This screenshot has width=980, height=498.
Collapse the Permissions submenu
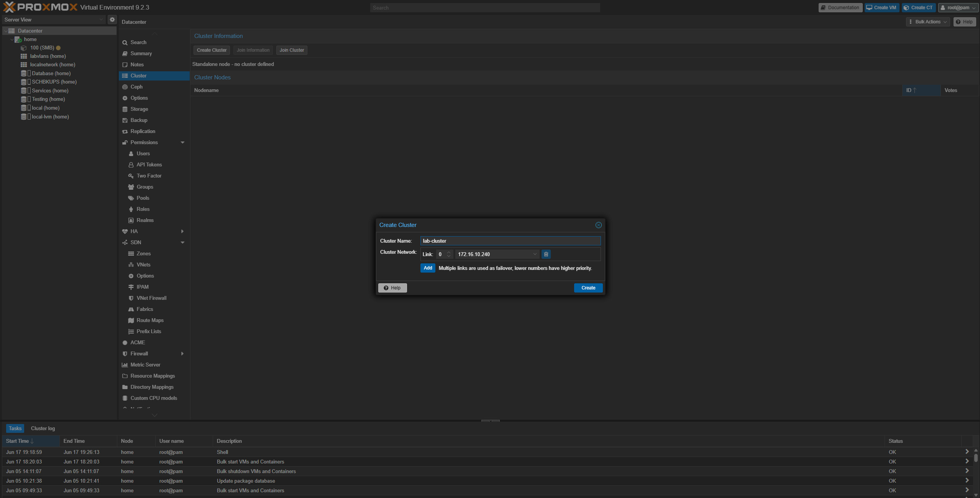click(x=182, y=143)
